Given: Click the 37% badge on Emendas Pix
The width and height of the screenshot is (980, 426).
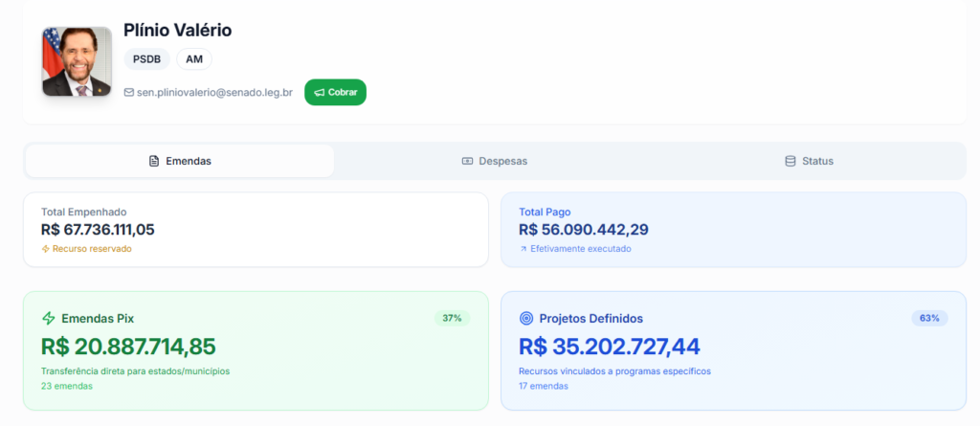Looking at the screenshot, I should pyautogui.click(x=452, y=318).
